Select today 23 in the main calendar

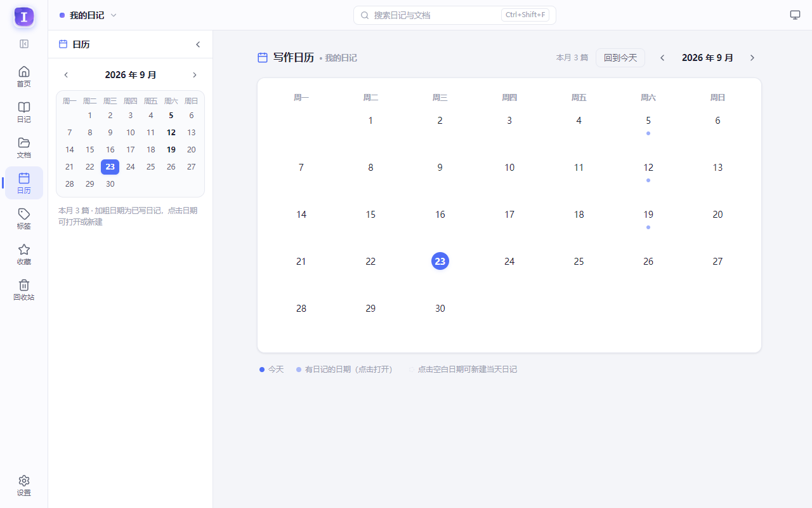tap(440, 261)
